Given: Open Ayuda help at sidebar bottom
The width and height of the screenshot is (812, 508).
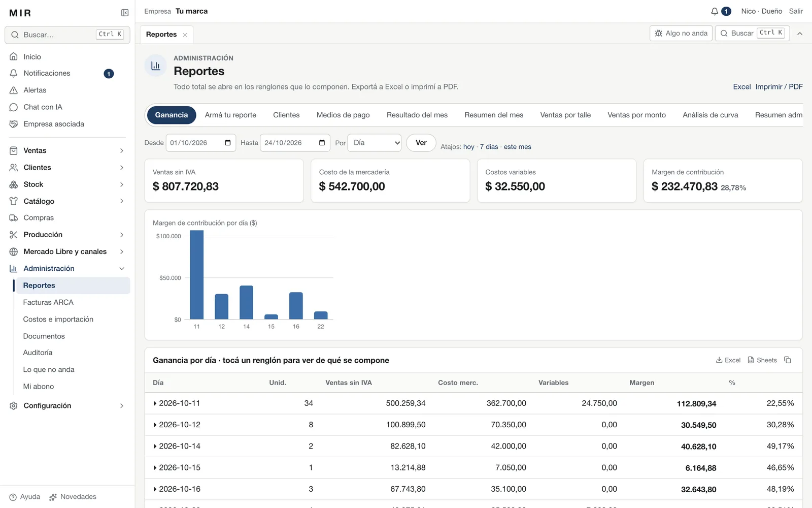Looking at the screenshot, I should (x=25, y=497).
